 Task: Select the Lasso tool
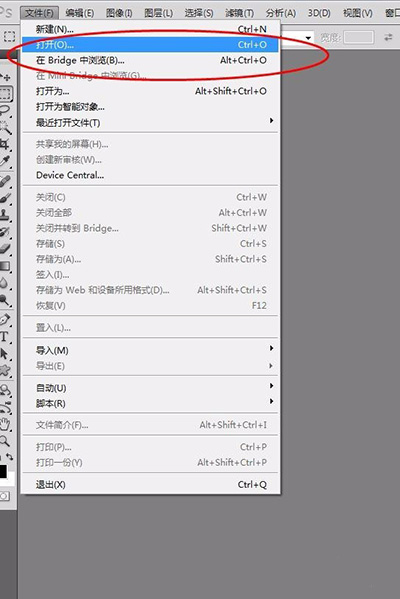tap(5, 111)
